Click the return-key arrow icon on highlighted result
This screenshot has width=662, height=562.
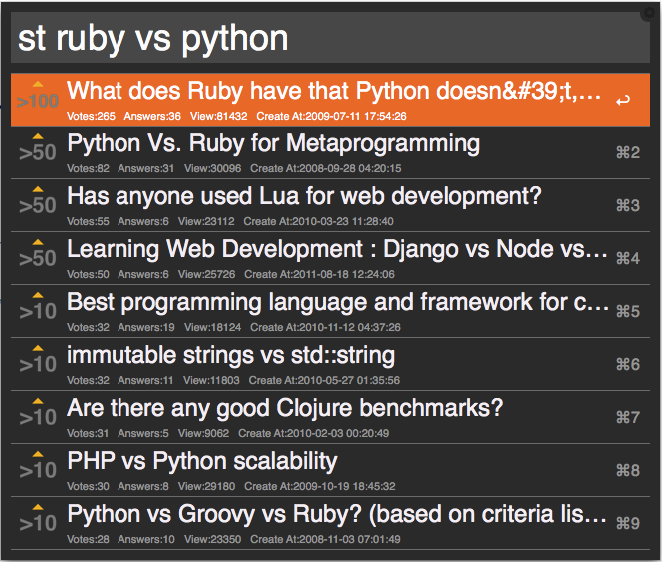[x=623, y=100]
